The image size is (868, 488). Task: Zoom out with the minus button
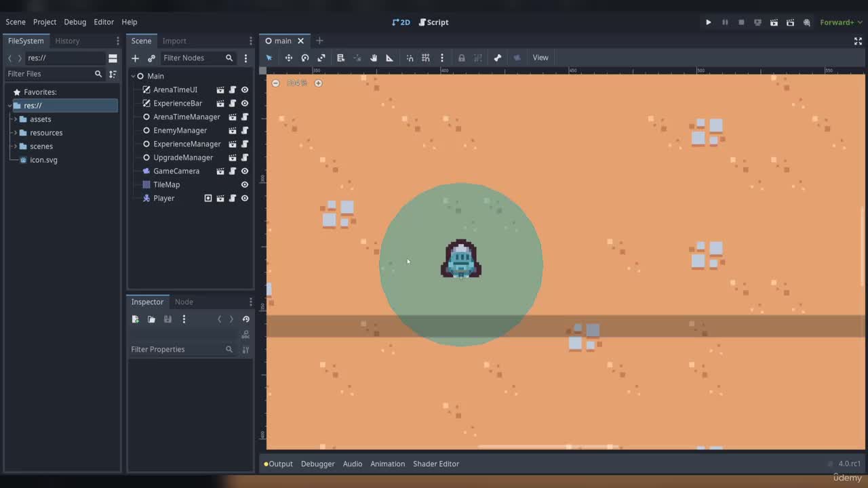(x=275, y=83)
